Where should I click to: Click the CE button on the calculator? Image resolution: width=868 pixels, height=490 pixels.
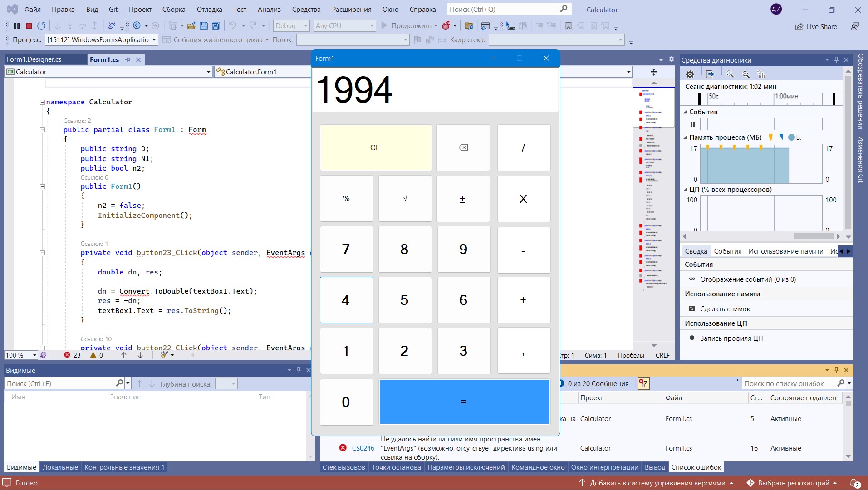point(376,148)
